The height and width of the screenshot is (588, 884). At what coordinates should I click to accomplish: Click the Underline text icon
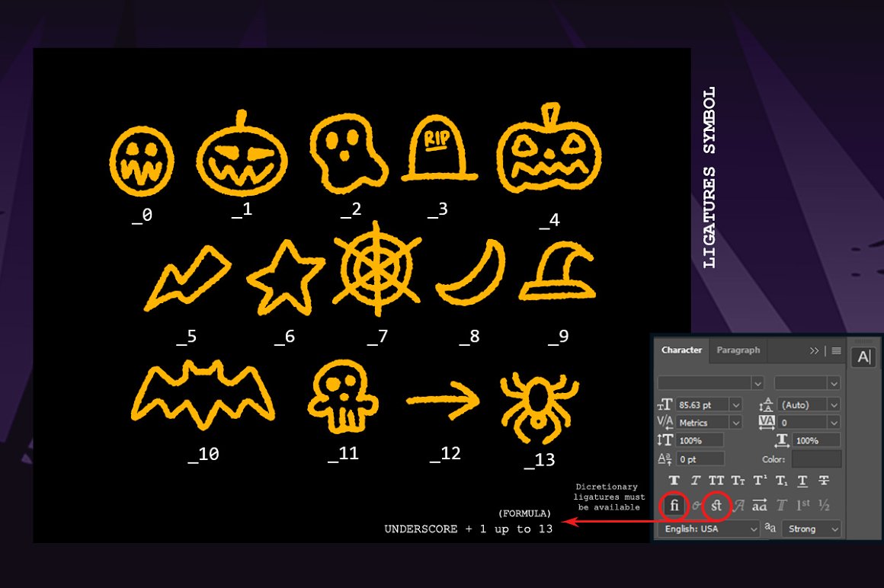point(802,481)
